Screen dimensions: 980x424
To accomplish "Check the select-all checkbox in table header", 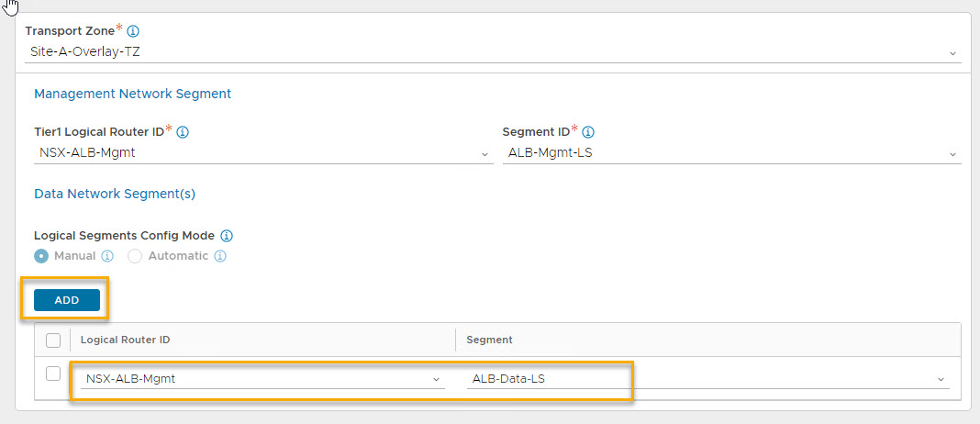I will (53, 340).
